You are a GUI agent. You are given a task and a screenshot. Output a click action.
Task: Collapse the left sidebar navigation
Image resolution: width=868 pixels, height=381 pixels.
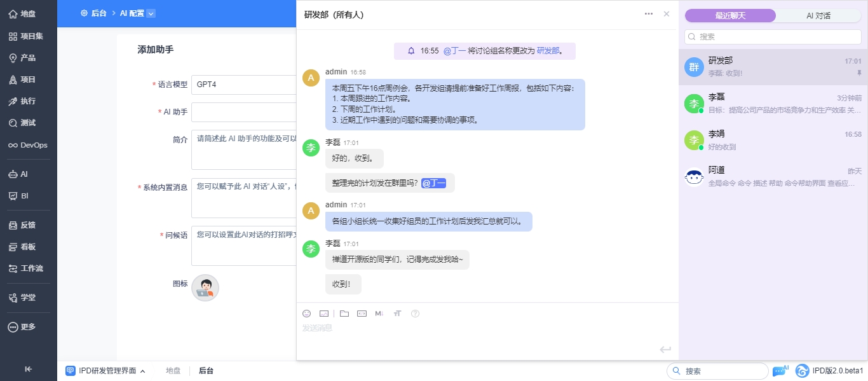coord(29,369)
